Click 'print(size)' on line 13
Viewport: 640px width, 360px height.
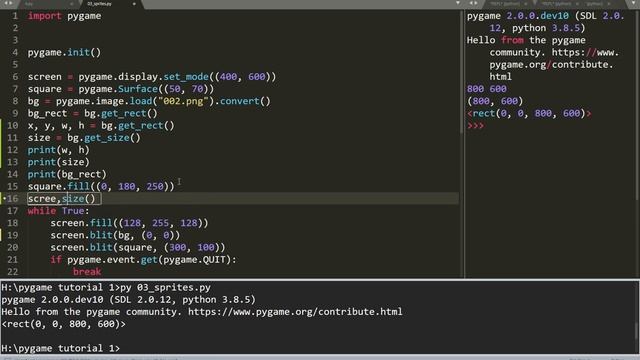point(58,162)
